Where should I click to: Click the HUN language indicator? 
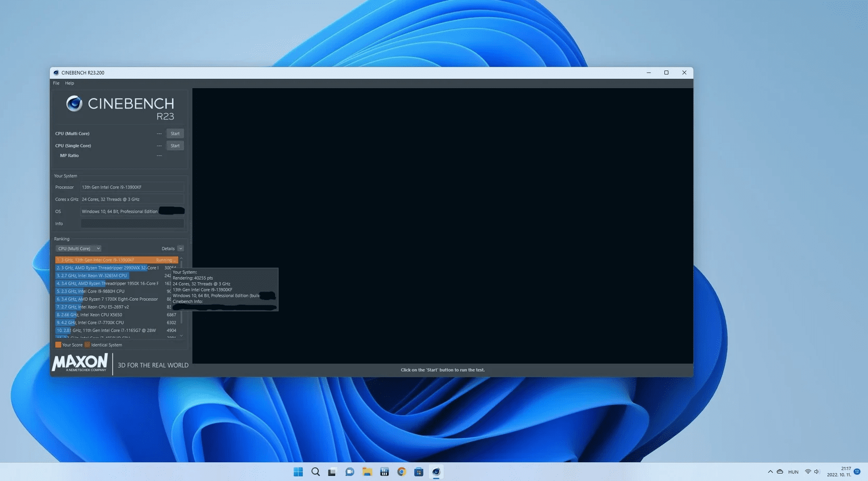(x=793, y=472)
